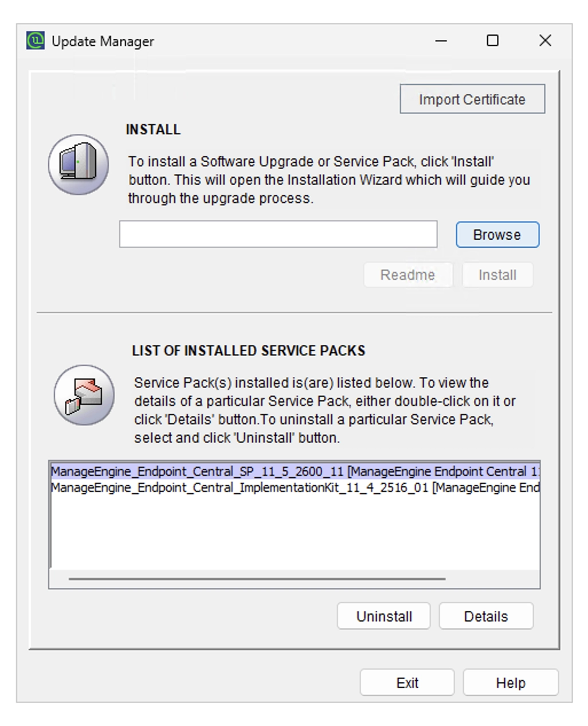The image size is (588, 726).
Task: Open Help for Update Manager
Action: point(511,682)
